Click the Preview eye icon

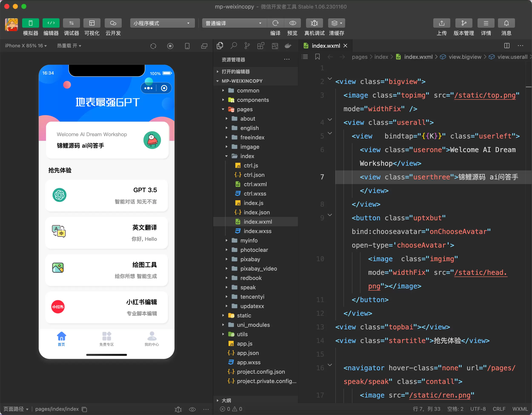pos(293,23)
